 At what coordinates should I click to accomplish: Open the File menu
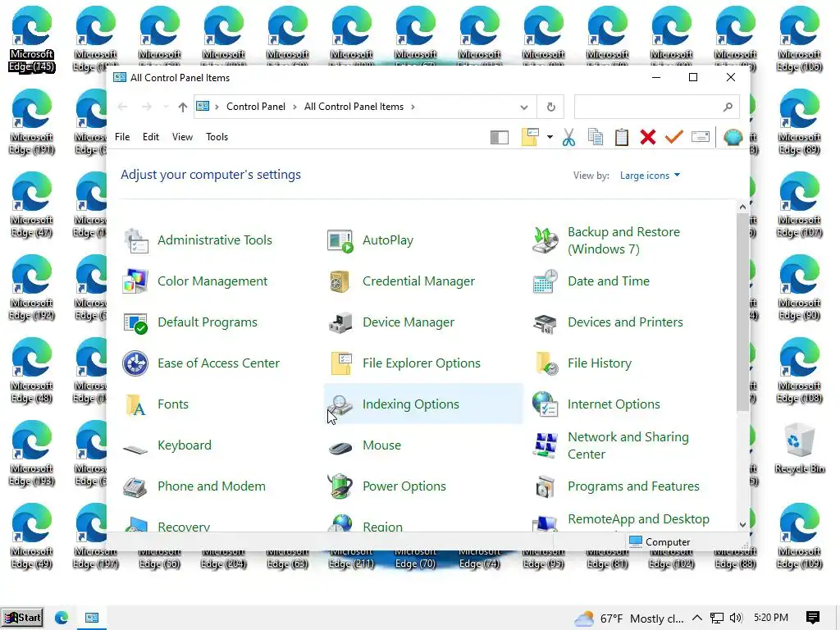pos(122,137)
